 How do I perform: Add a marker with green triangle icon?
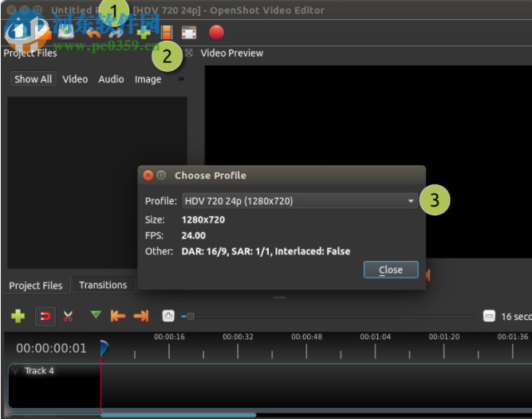96,315
